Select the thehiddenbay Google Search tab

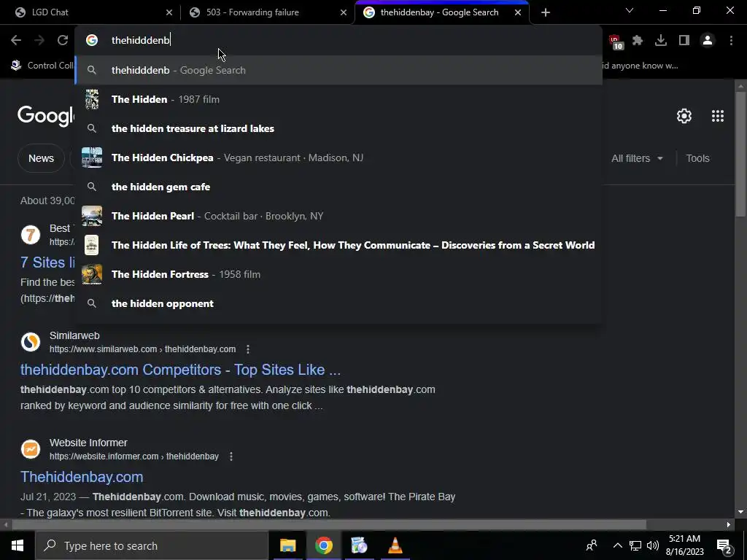click(441, 12)
